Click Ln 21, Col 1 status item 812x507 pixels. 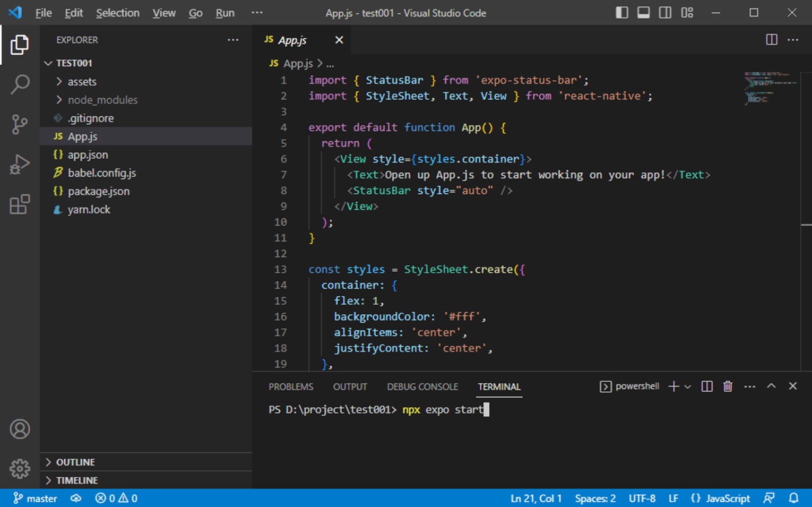click(x=536, y=499)
